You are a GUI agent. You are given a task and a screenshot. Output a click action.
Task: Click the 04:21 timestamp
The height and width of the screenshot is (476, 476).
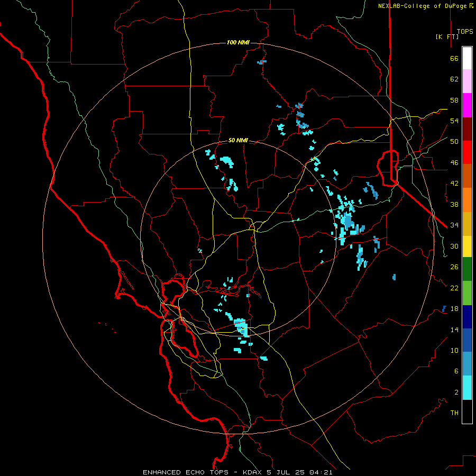coord(321,472)
